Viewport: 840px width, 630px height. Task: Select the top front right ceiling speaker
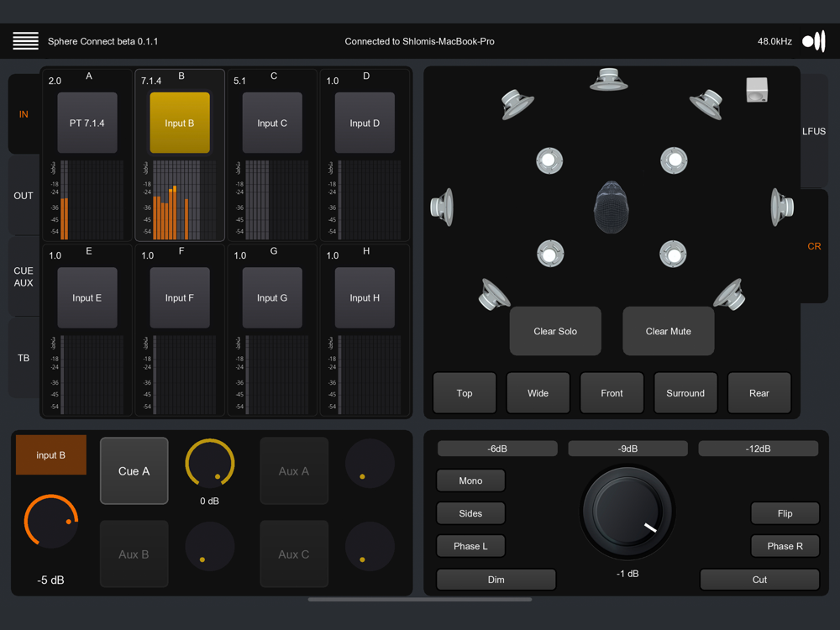pos(674,160)
